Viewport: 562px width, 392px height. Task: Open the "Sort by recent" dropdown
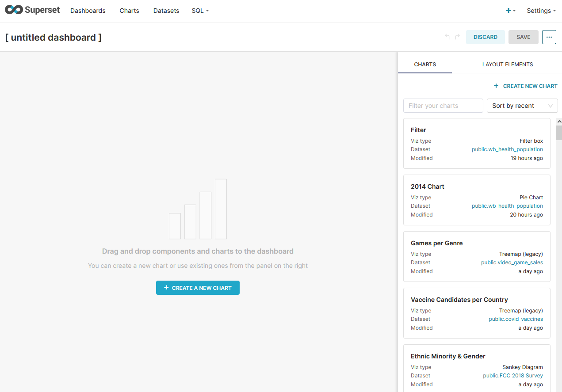[522, 106]
